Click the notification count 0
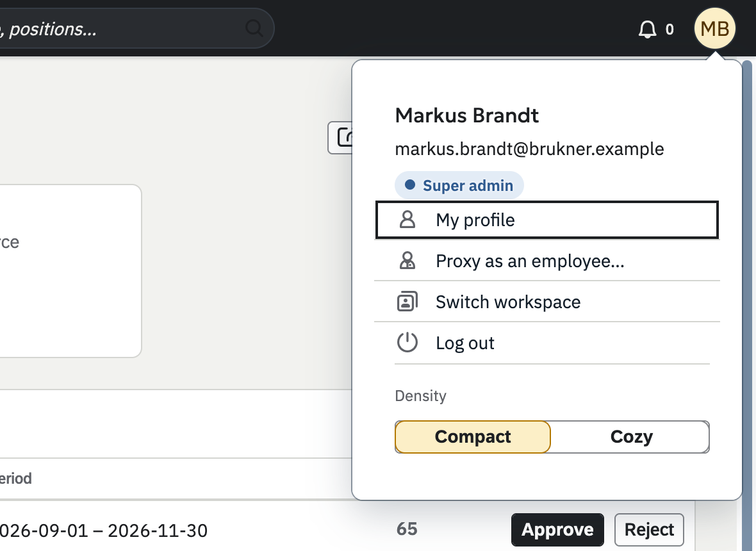Viewport: 756px width, 551px height. [670, 29]
